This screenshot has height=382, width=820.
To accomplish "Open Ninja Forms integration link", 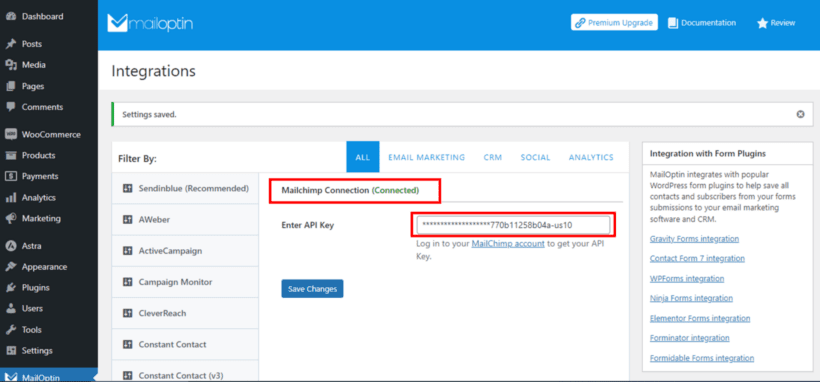I will coord(691,298).
